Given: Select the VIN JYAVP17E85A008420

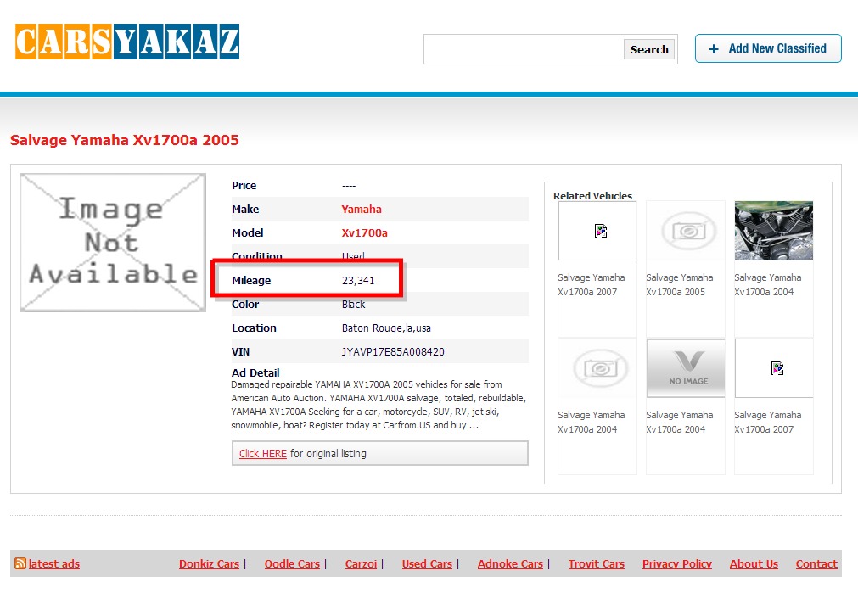Looking at the screenshot, I should pos(393,352).
